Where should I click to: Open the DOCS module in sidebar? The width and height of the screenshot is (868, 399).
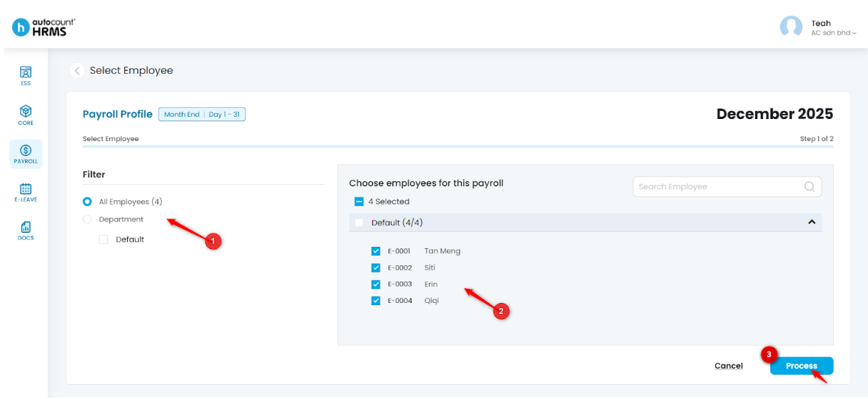click(x=25, y=231)
